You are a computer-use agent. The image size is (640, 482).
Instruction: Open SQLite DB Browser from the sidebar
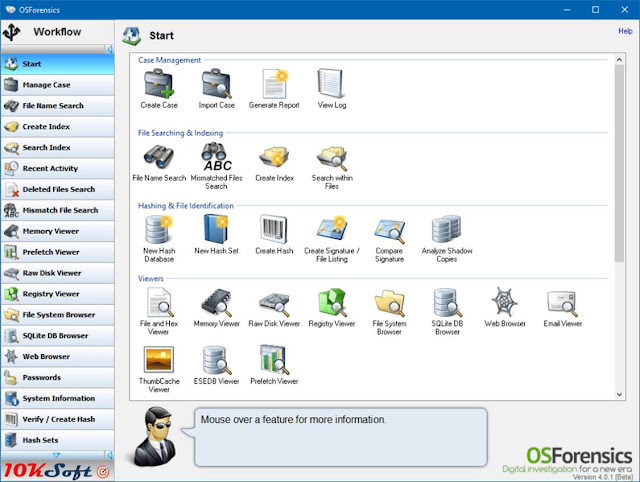click(58, 335)
